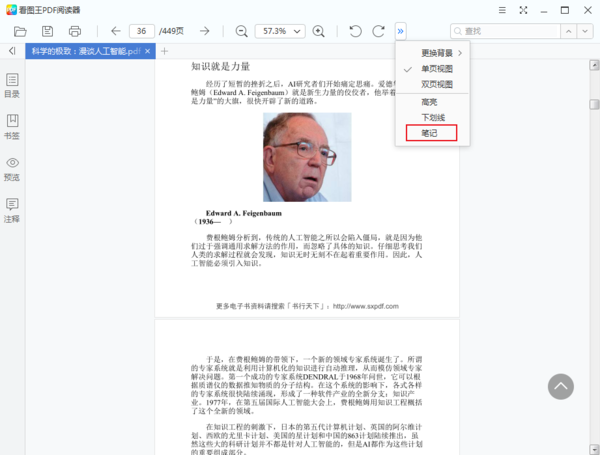Switch to 双页视图 double page view
This screenshot has height=455, width=600.
pyautogui.click(x=436, y=85)
